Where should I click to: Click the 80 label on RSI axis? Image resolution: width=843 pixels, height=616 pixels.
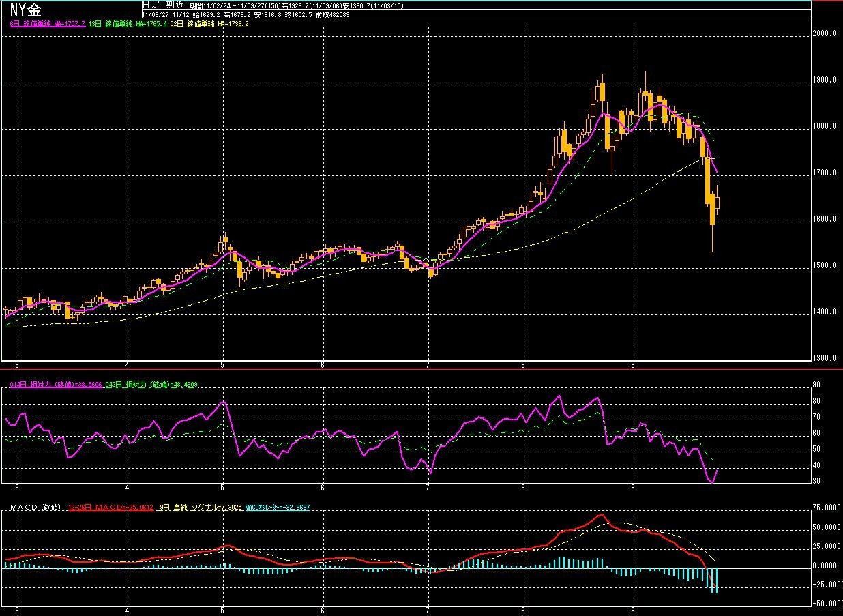816,401
